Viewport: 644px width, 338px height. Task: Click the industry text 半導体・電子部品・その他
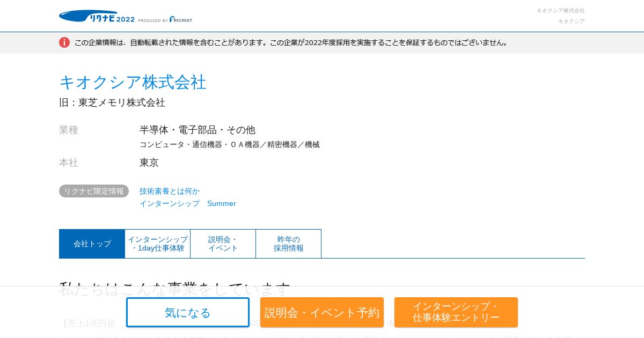[x=197, y=130]
